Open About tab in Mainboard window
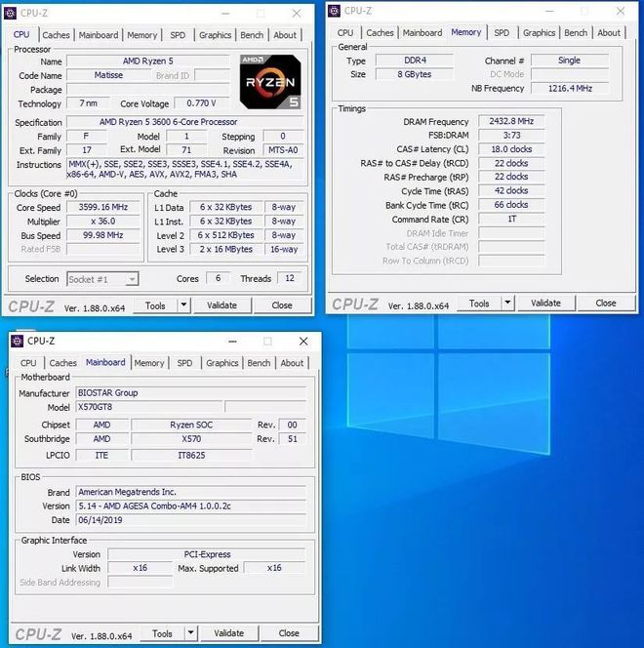This screenshot has width=644, height=648. coord(292,363)
